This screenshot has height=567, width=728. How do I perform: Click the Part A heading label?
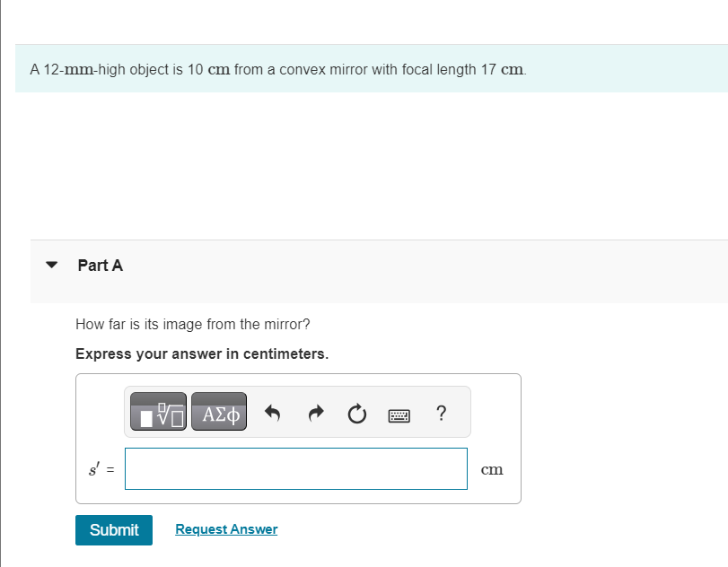pyautogui.click(x=101, y=266)
